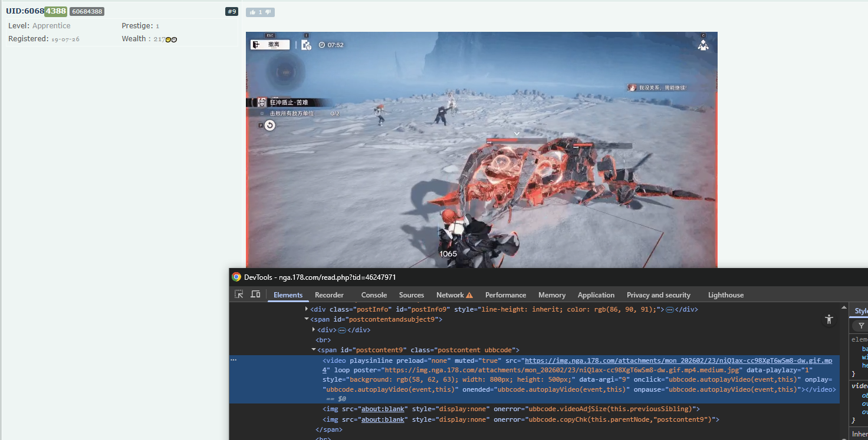868x440 pixels.
Task: Open the Application tab
Action: tap(596, 295)
